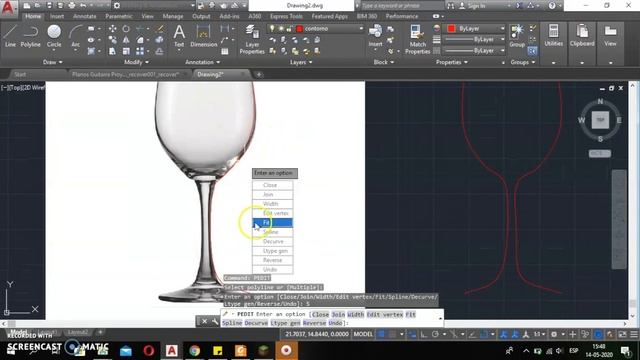Screen dimensions: 640x360
Task: Choose Fit from the PEDIT option menu
Action: [272, 222]
